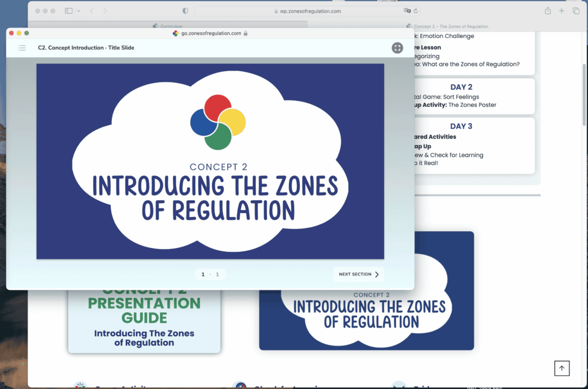Click the Next Section chevron arrow
588x389 pixels.
(377, 274)
